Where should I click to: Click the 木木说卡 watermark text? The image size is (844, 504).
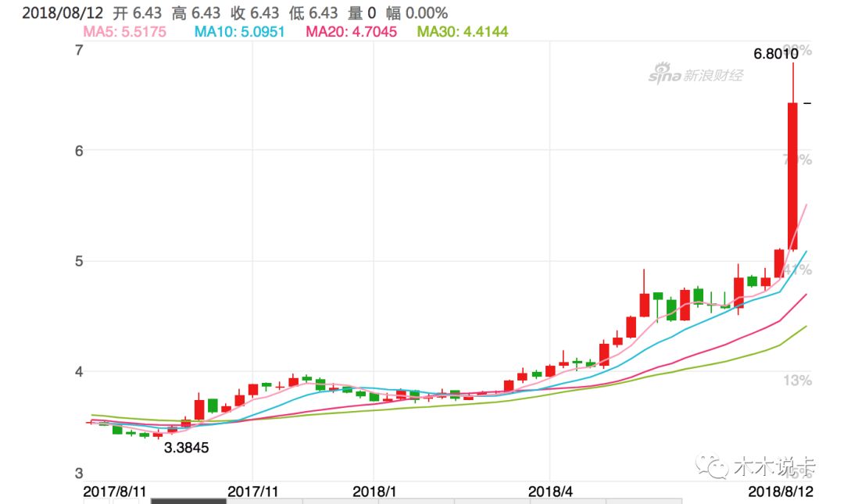774,467
